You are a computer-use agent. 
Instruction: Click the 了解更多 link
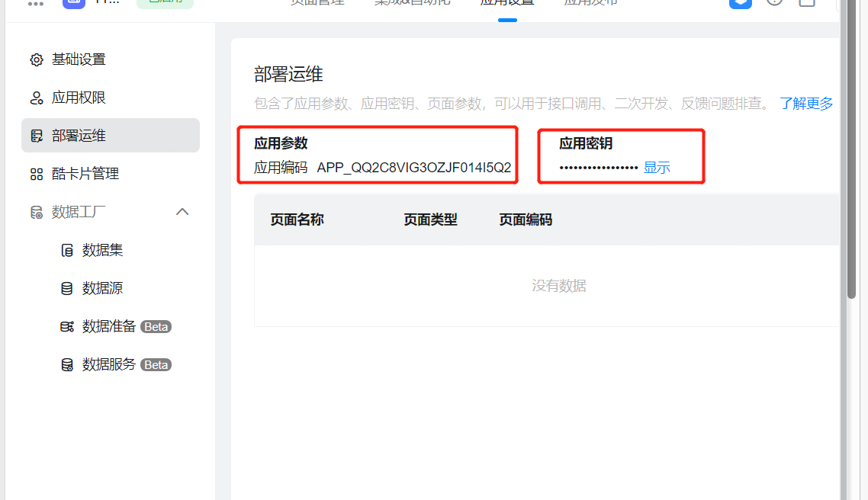point(806,104)
